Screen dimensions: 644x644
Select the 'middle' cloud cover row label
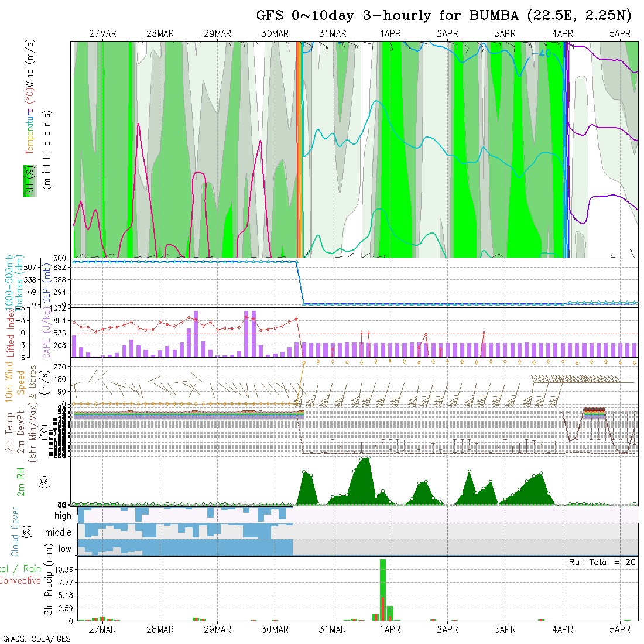pos(59,532)
